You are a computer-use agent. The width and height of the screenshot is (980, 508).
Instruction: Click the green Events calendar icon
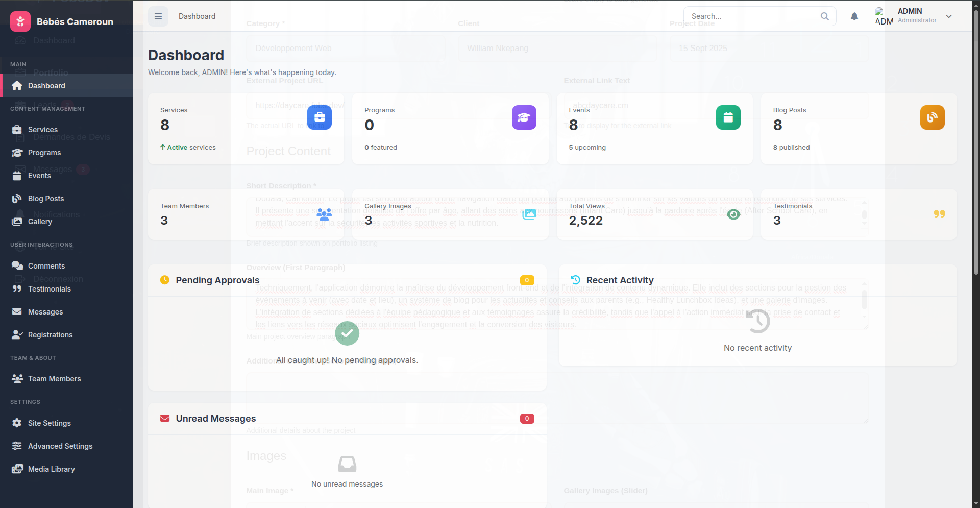pos(728,117)
